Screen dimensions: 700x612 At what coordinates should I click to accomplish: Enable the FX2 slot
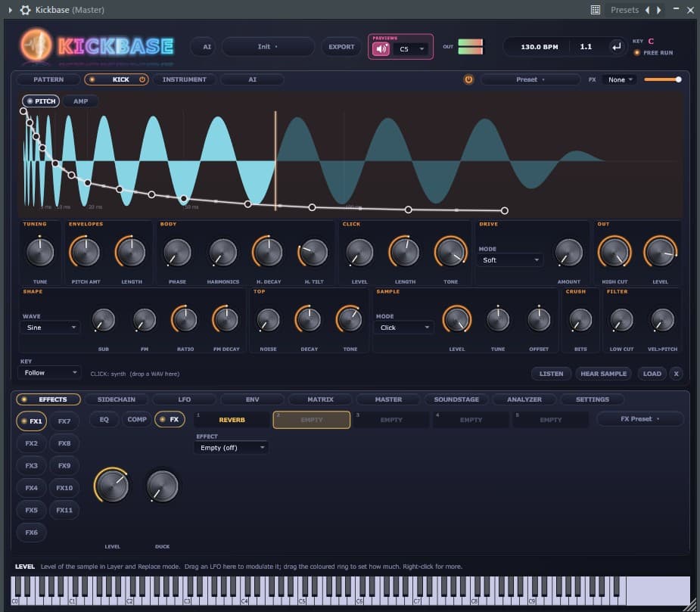[x=31, y=443]
